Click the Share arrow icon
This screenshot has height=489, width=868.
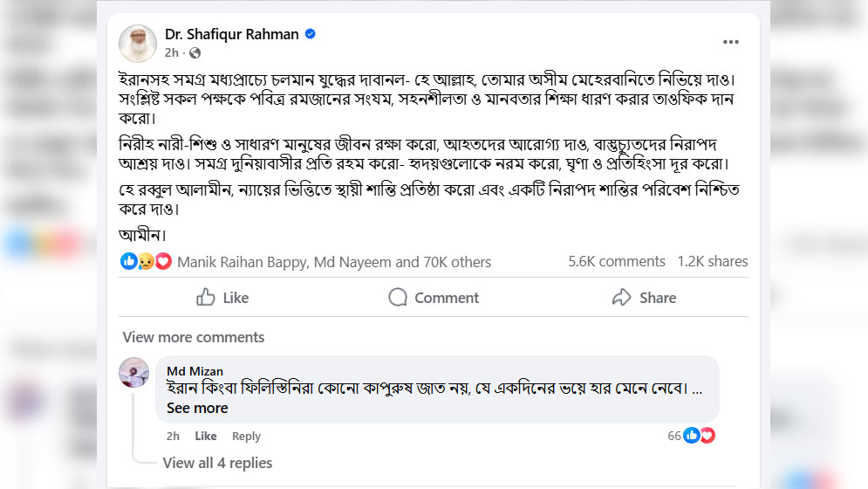(x=621, y=298)
